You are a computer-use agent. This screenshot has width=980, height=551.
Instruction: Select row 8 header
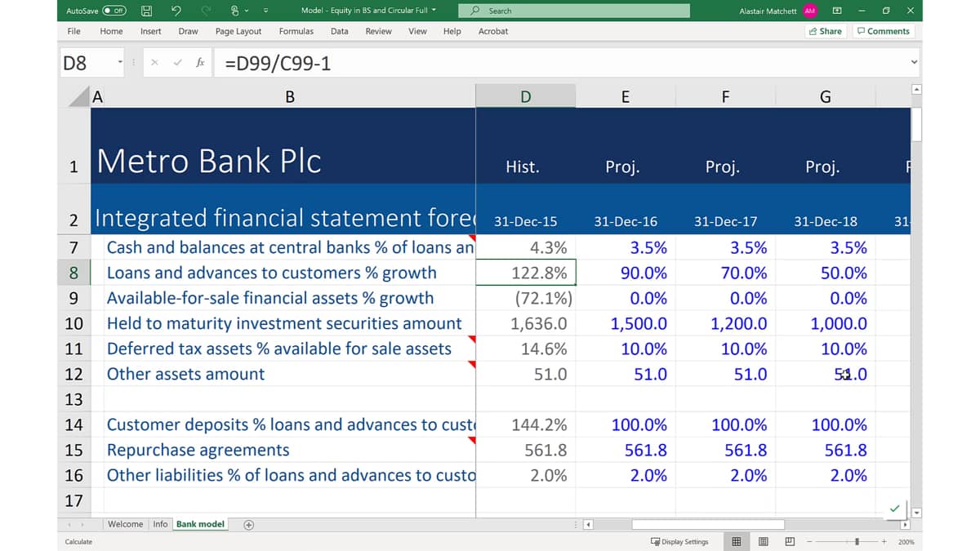coord(73,273)
